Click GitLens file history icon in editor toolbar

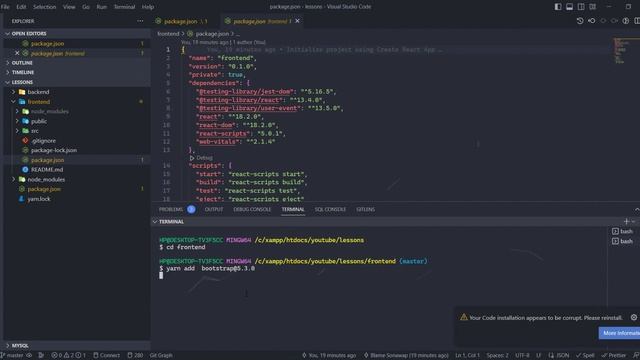coord(580,21)
